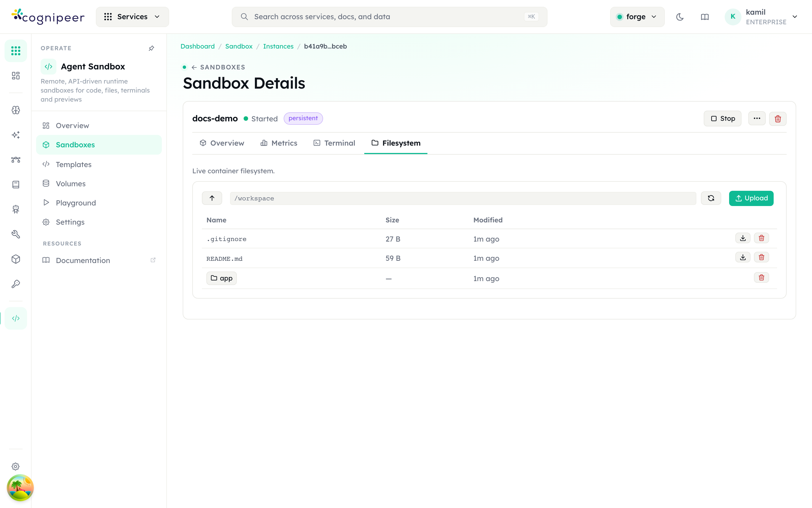Go to Instances breadcrumb

click(278, 46)
